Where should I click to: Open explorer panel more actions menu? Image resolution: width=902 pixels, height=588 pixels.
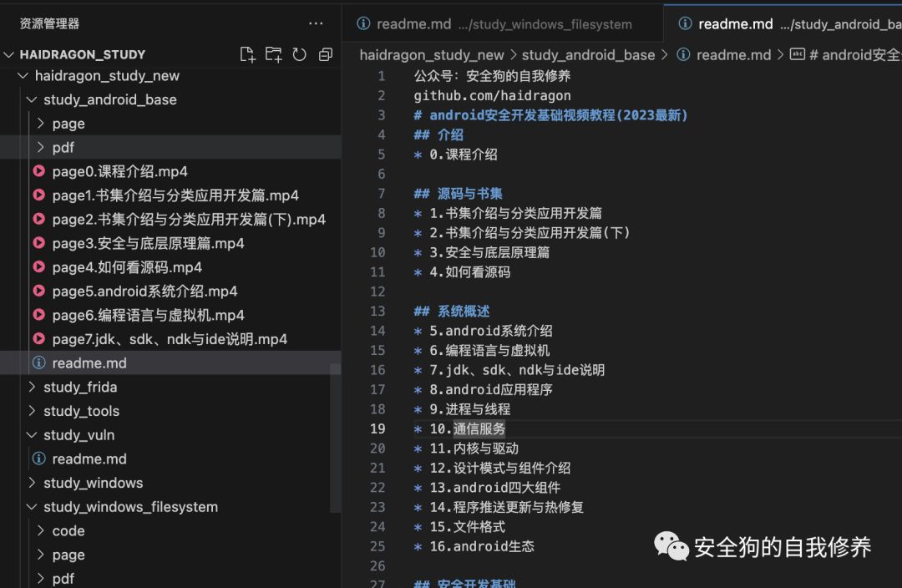point(316,23)
